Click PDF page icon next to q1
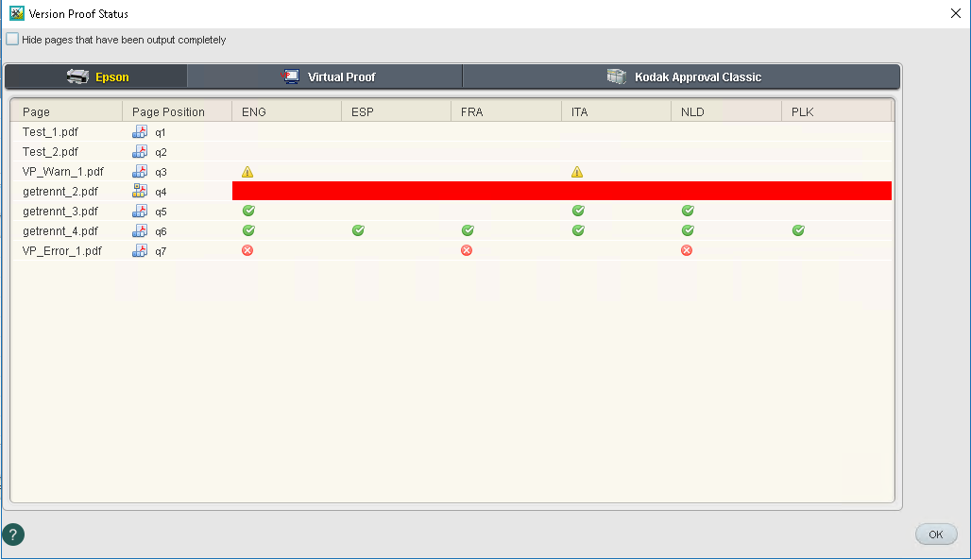 click(140, 132)
